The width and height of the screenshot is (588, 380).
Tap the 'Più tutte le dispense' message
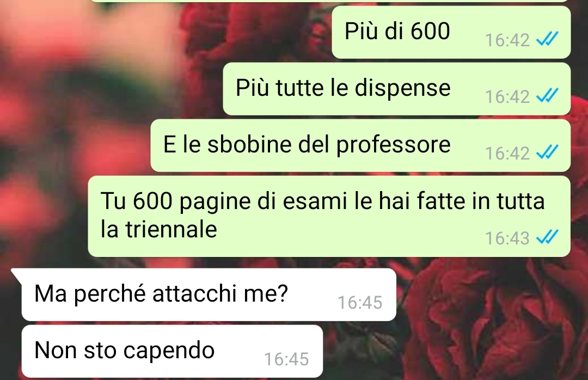(x=397, y=89)
